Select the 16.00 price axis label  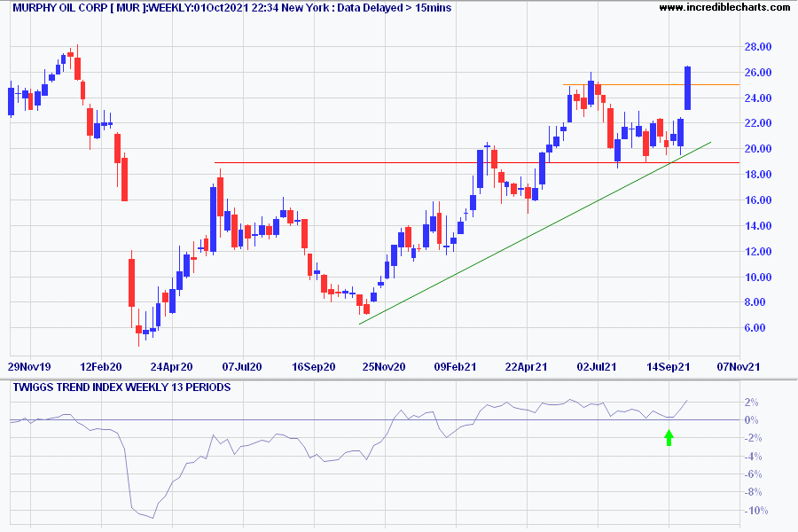click(758, 200)
